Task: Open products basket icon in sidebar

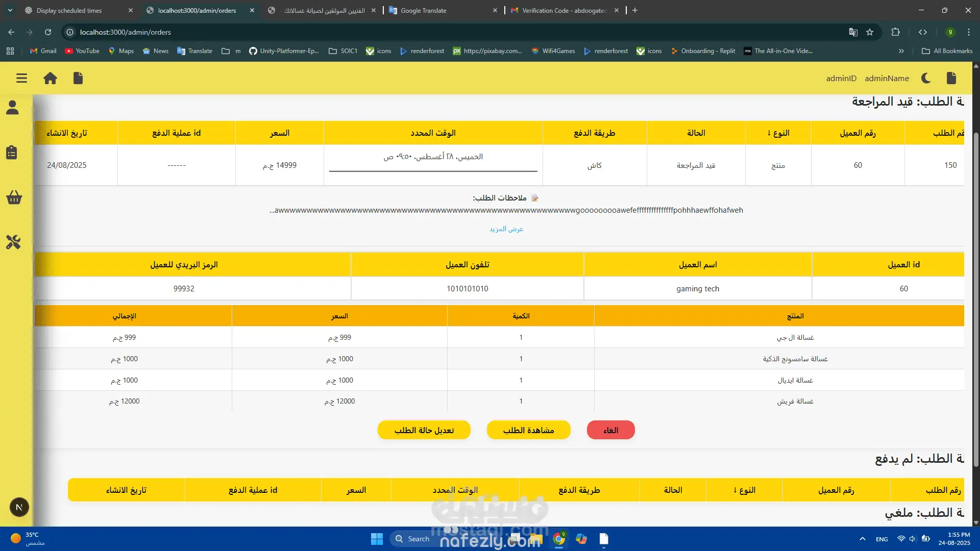Action: pos(14,197)
